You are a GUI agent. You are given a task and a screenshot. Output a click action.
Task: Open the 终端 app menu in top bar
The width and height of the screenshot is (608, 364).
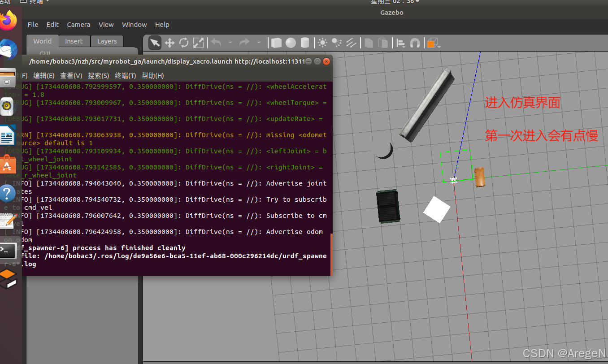[x=35, y=2]
